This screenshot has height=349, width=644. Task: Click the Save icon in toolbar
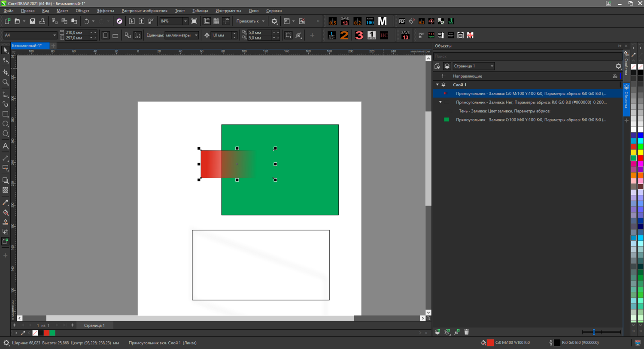(x=32, y=21)
